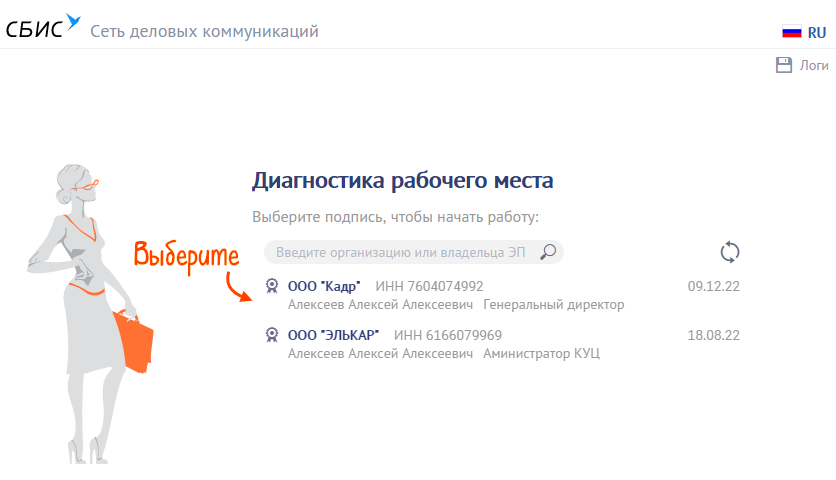Click the orange arrow under "Выберите"
The height and width of the screenshot is (480, 836).
click(238, 286)
